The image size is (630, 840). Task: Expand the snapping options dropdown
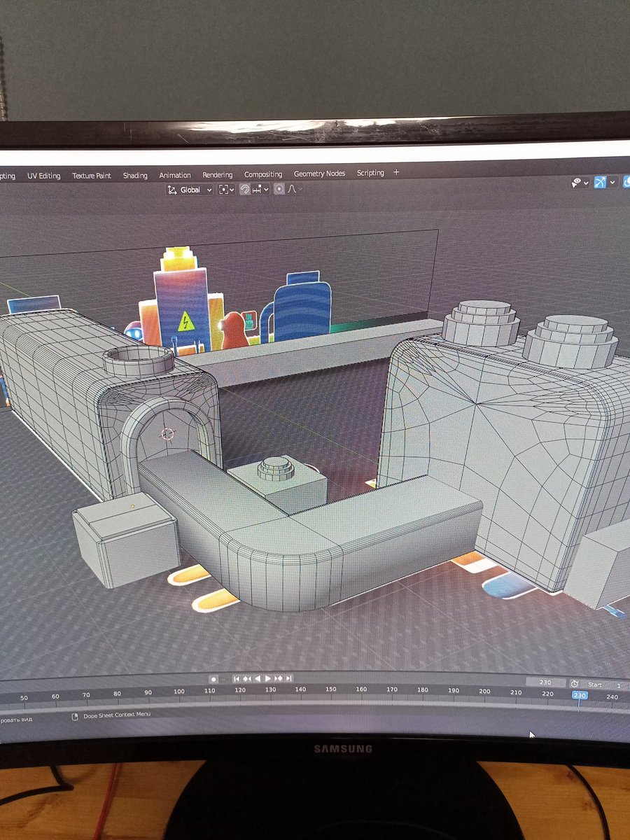pyautogui.click(x=260, y=189)
